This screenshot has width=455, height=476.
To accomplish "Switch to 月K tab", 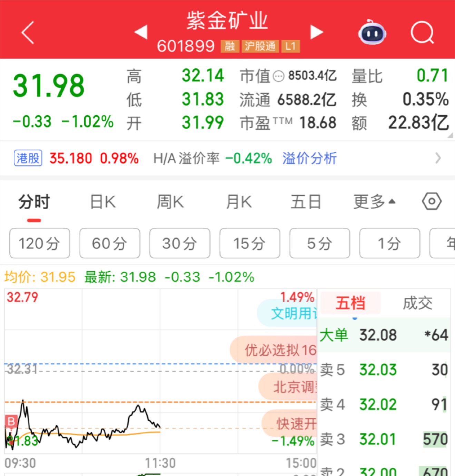I will pos(239,202).
